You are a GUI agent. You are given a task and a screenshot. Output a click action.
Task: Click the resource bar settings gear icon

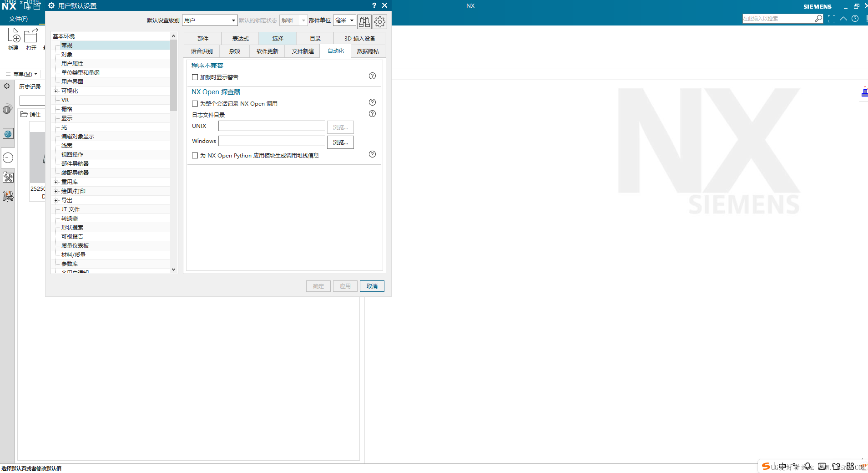click(7, 86)
